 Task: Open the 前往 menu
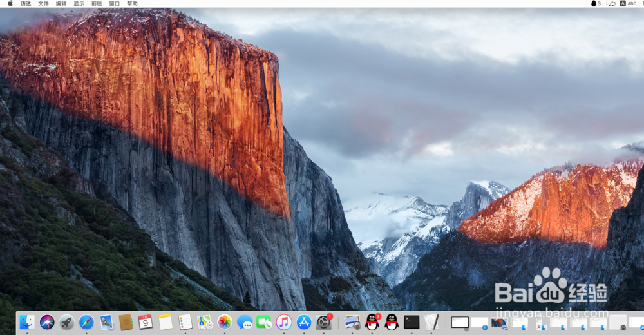[x=97, y=3]
